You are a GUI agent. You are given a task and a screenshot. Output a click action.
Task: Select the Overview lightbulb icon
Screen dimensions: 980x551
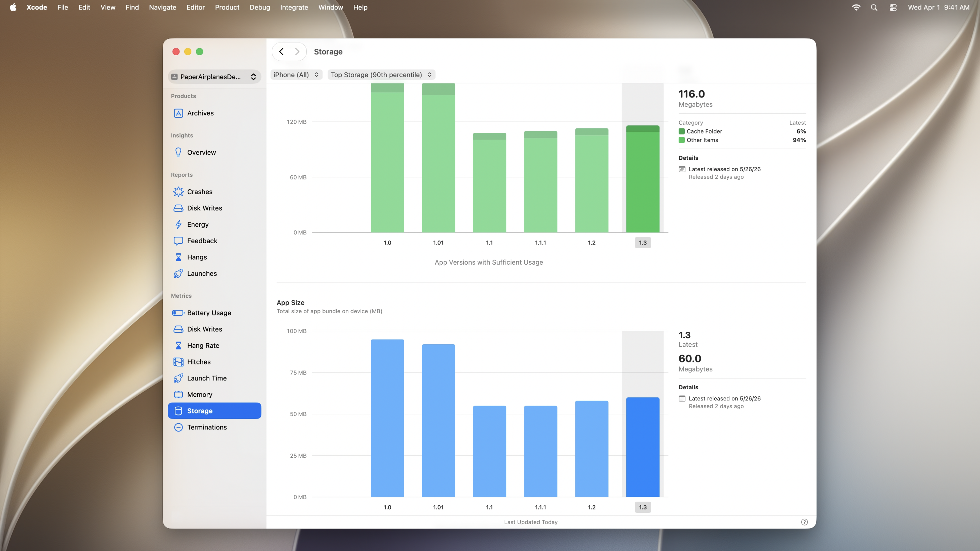click(178, 152)
